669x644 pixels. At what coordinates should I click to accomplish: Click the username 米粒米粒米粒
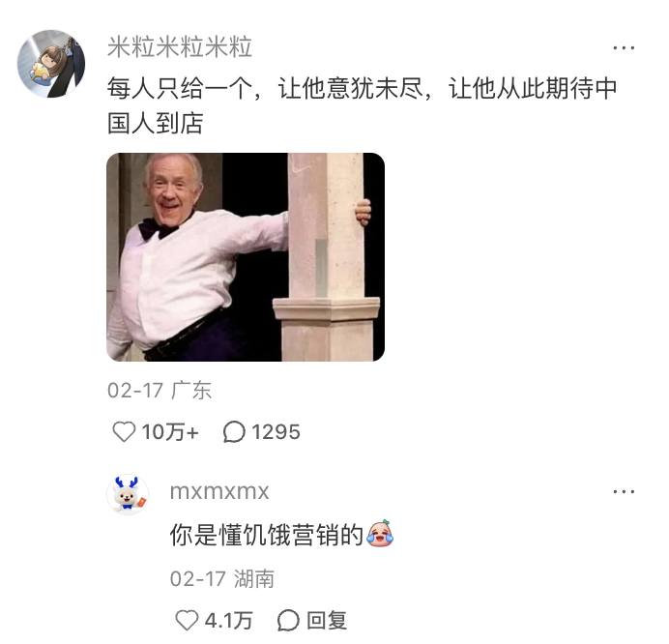(180, 47)
